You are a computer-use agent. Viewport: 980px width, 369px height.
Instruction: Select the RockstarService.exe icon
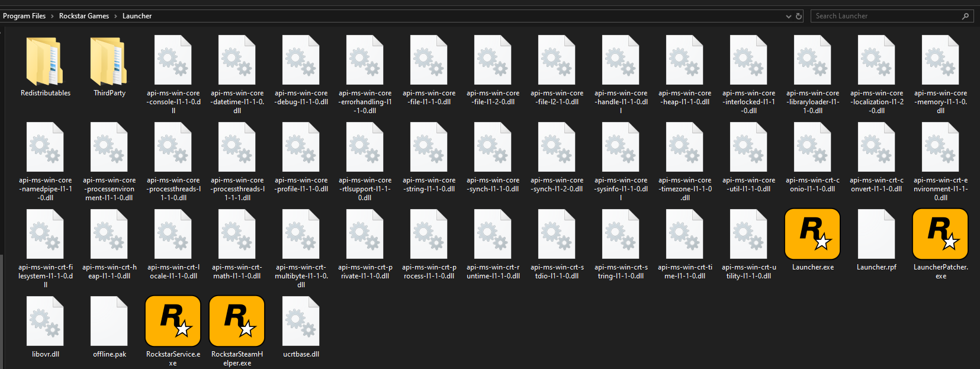click(x=173, y=321)
